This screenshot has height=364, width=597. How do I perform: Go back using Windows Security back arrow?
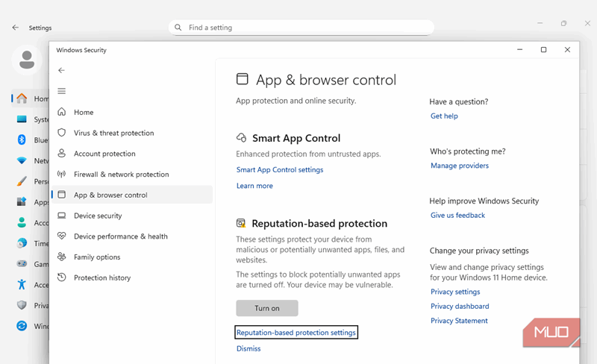[x=62, y=70]
